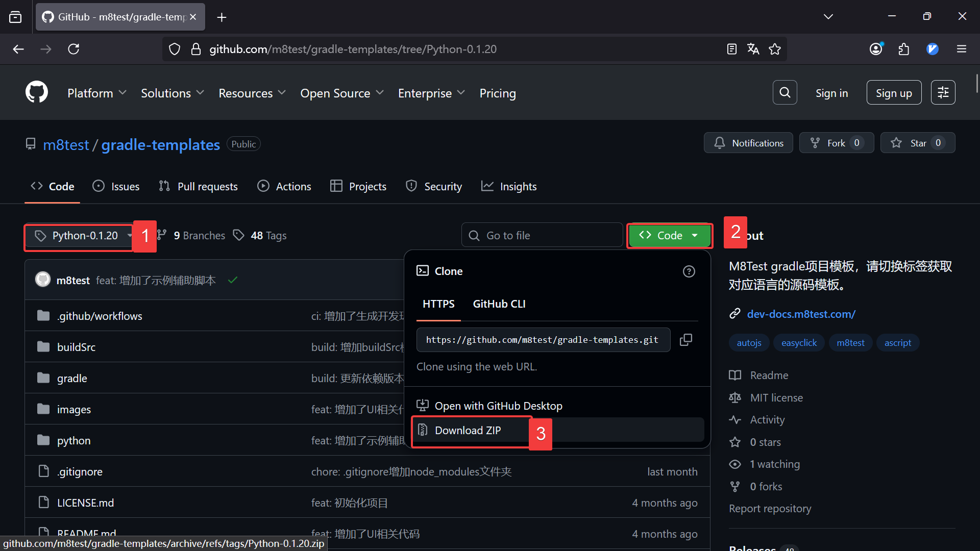Click the clone help question icon
Image resolution: width=980 pixels, height=551 pixels.
click(689, 271)
